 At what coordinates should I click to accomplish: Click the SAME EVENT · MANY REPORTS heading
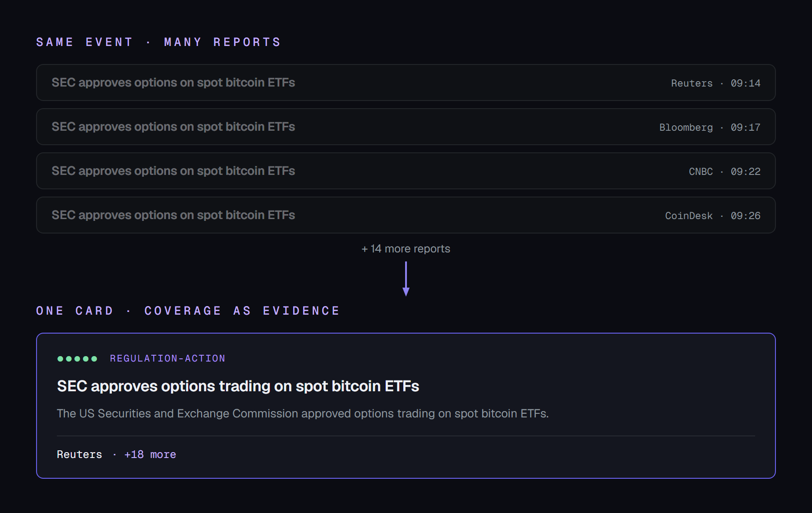[159, 42]
